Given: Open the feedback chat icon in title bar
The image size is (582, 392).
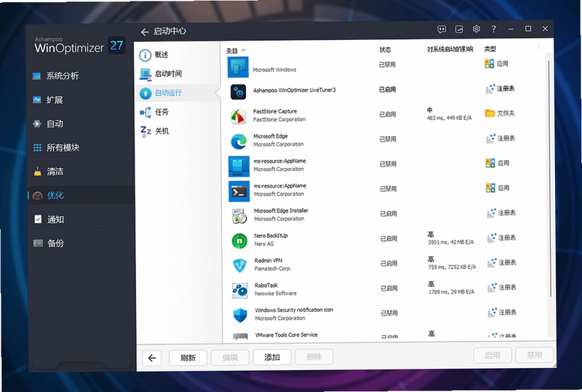Looking at the screenshot, I should [x=442, y=29].
